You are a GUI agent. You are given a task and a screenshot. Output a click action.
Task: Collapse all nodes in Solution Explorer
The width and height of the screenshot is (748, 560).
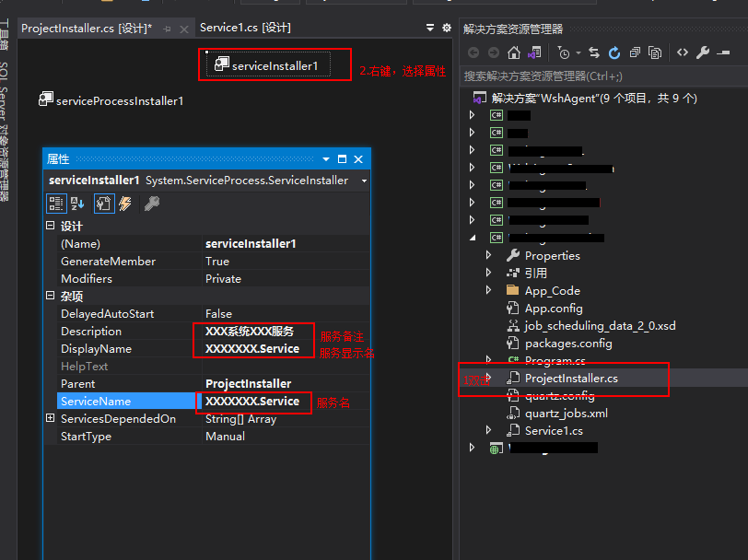[x=635, y=52]
